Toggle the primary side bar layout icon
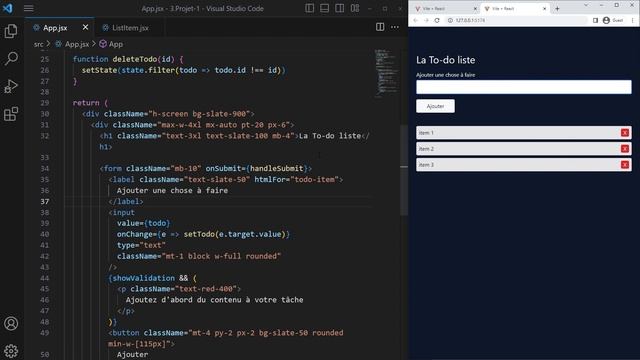 pyautogui.click(x=309, y=8)
